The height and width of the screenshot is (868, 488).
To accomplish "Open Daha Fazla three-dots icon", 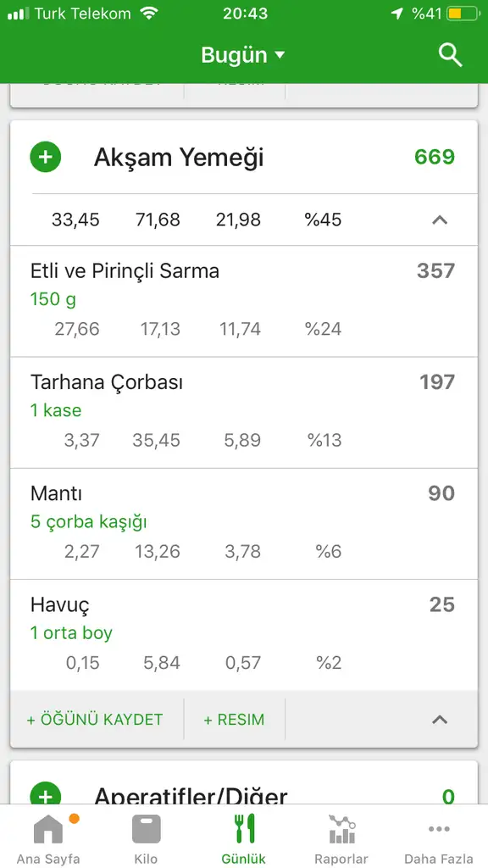I will coord(439,829).
